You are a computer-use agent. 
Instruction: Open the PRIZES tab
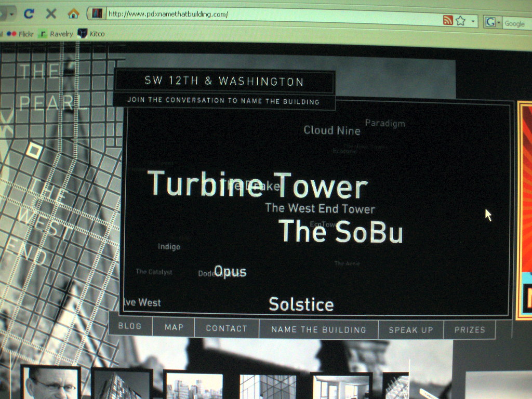pyautogui.click(x=470, y=329)
